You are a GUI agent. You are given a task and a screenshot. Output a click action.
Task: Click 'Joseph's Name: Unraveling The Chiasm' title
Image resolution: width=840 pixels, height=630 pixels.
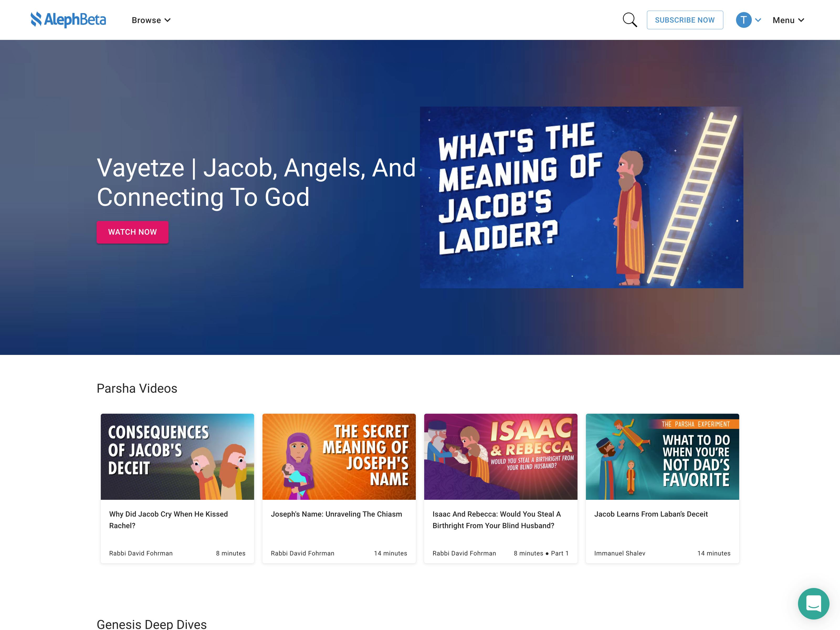tap(336, 514)
